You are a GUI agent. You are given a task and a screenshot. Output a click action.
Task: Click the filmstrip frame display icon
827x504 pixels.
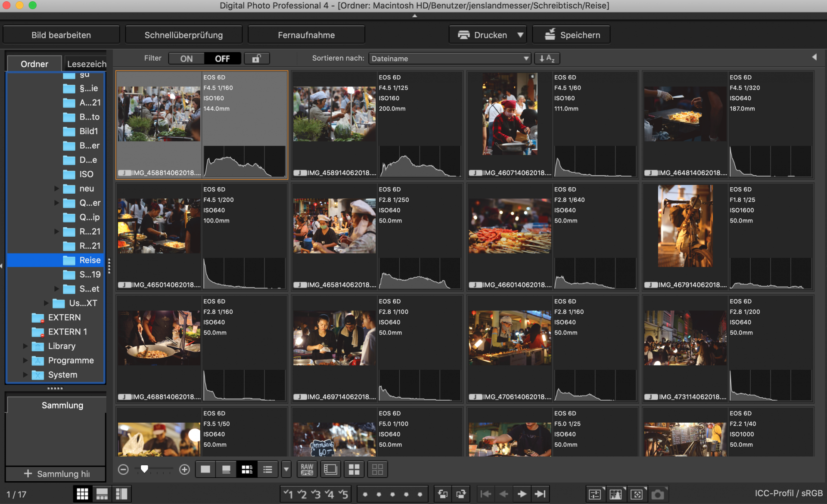pyautogui.click(x=330, y=470)
